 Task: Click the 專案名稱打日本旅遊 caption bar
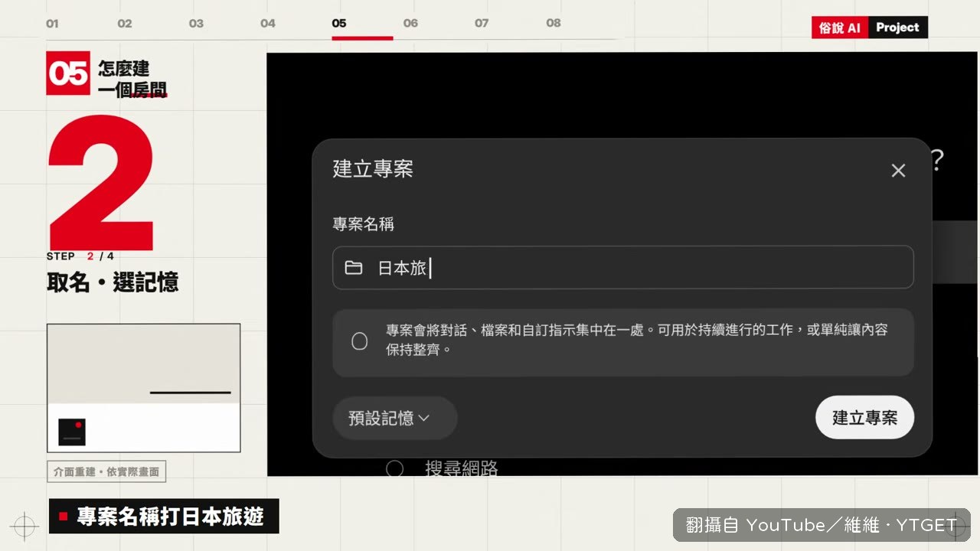tap(164, 517)
